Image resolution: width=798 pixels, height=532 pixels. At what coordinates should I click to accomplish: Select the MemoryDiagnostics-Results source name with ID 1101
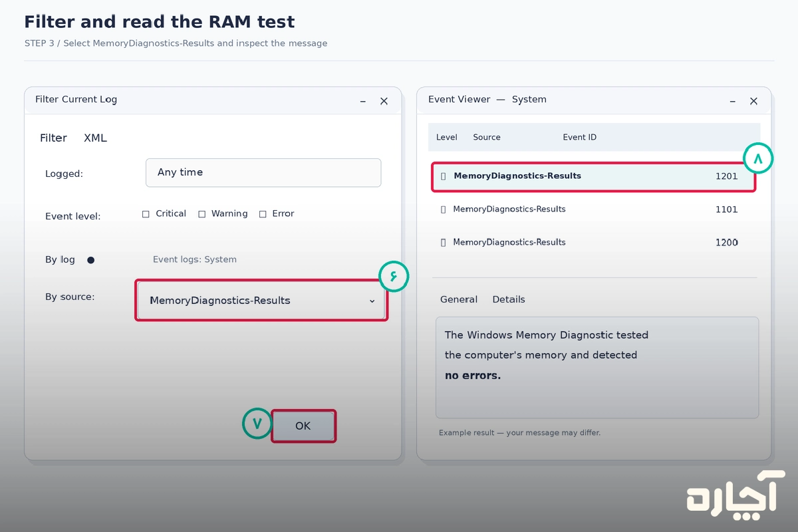(509, 209)
